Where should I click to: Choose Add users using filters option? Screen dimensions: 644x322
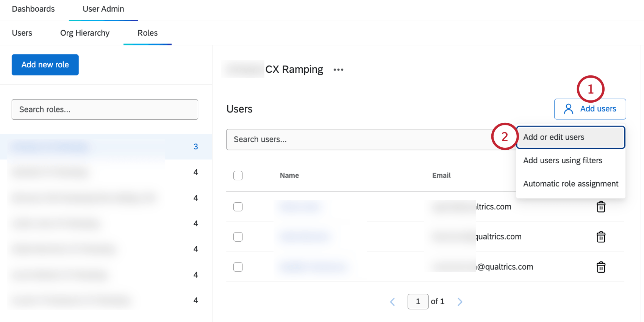point(571,161)
